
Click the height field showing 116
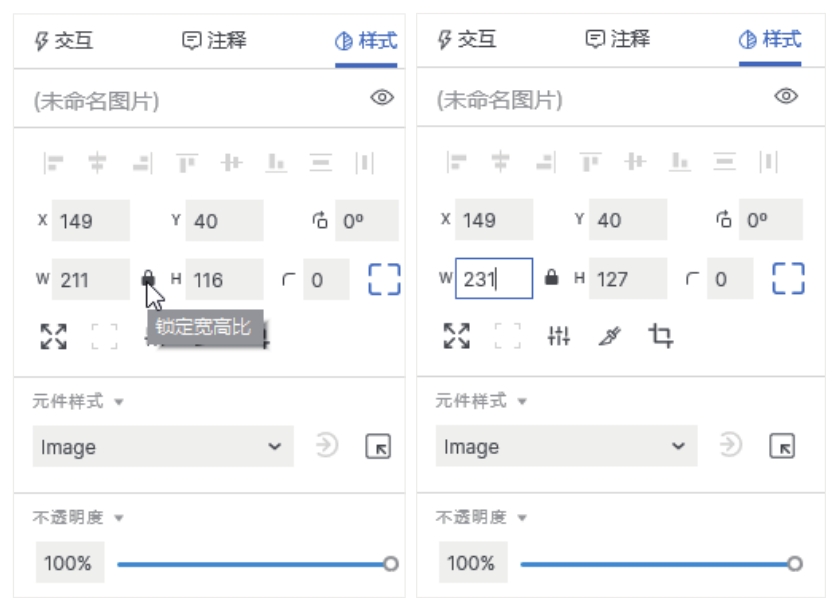(225, 280)
